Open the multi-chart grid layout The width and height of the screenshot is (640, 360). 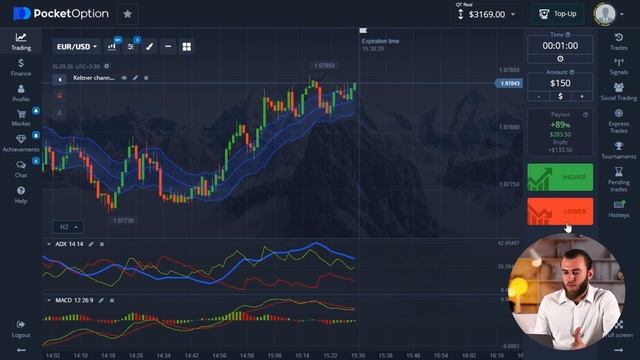tap(187, 47)
